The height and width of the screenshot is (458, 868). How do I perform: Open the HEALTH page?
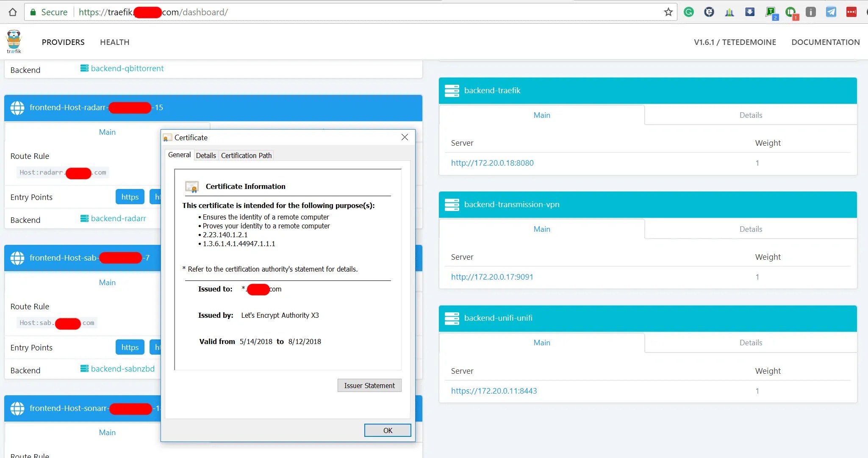click(x=115, y=42)
